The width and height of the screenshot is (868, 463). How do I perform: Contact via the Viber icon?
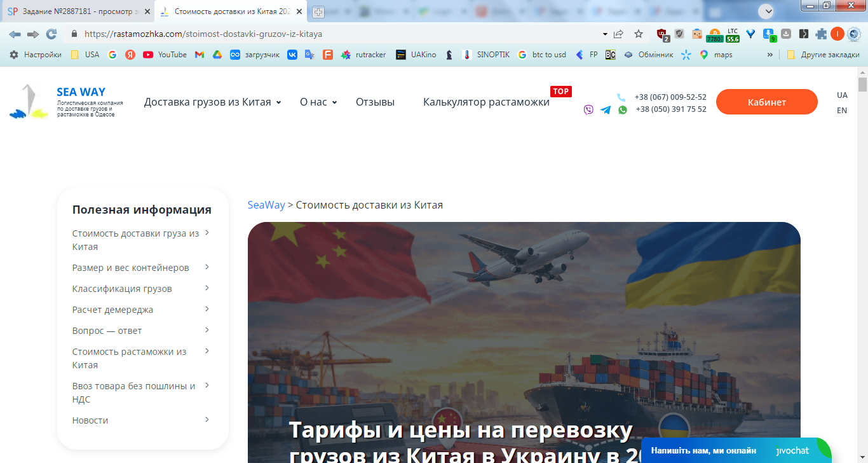pos(588,110)
